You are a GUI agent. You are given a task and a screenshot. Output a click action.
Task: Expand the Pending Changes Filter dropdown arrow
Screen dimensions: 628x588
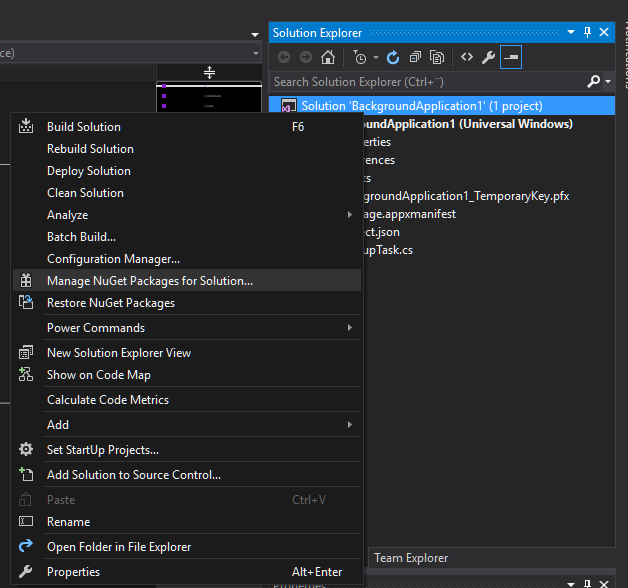click(x=376, y=58)
